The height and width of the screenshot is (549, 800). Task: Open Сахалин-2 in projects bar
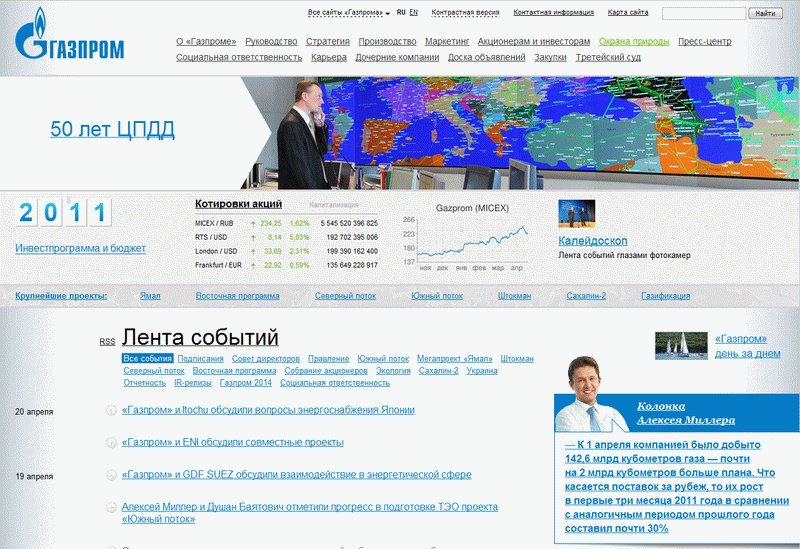[x=586, y=296]
